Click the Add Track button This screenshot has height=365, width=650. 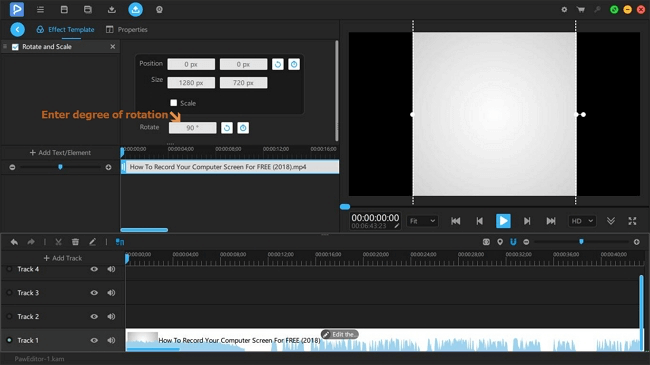(x=63, y=258)
